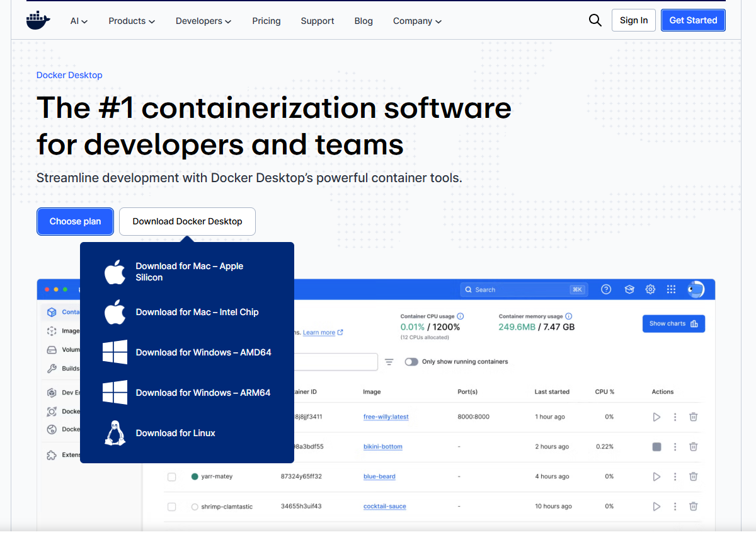Click the Docker Desktop breadcrumb link
This screenshot has height=537, width=756.
(x=69, y=75)
